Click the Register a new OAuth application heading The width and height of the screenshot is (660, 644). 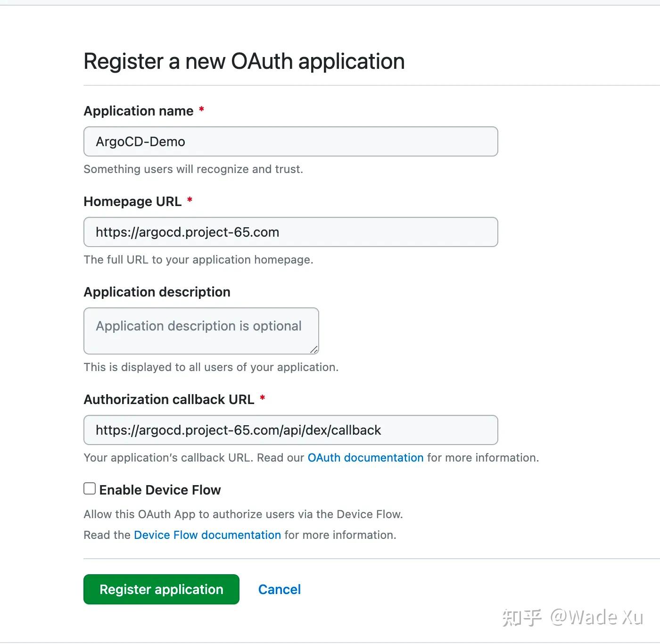[x=244, y=61]
